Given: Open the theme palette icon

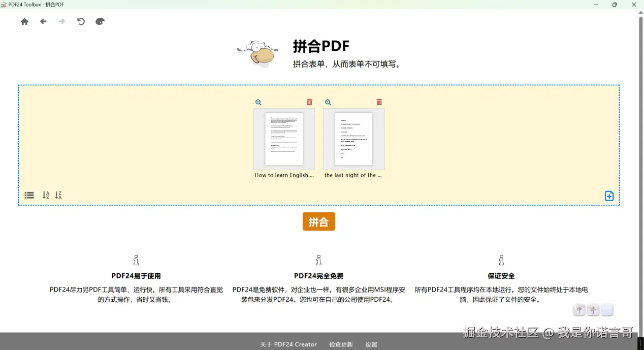Looking at the screenshot, I should 100,21.
